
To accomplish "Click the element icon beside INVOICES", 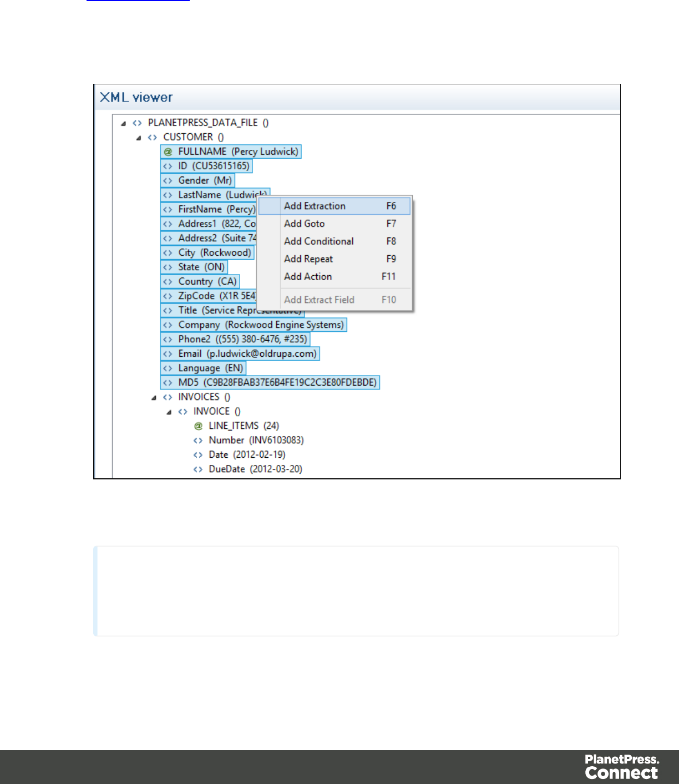I will click(x=168, y=397).
